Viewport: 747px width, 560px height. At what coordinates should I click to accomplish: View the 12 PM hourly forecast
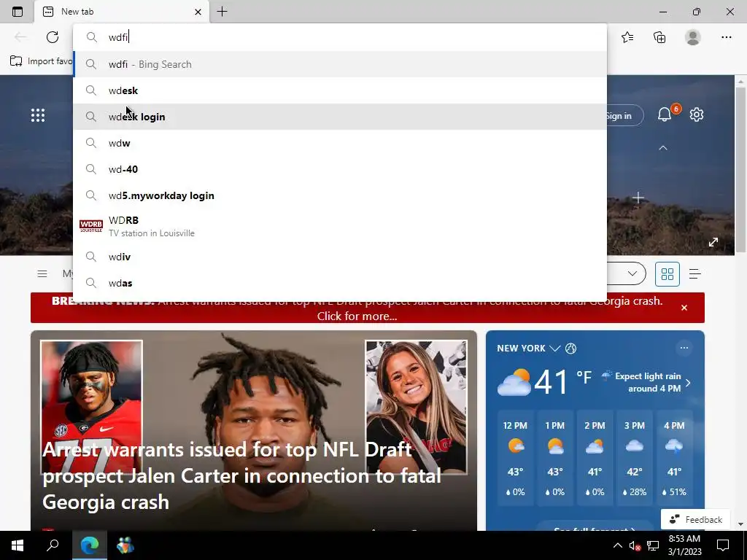(x=515, y=459)
